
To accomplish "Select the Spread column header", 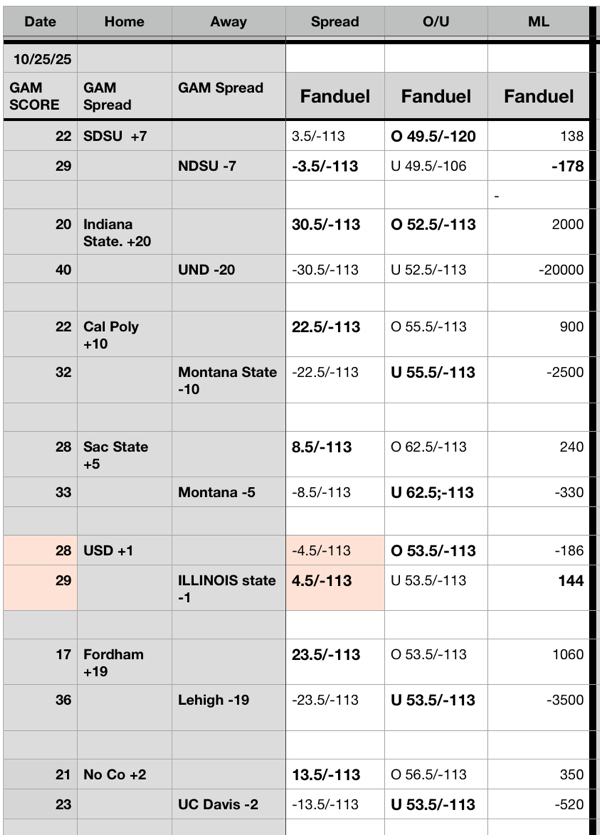I will click(335, 21).
